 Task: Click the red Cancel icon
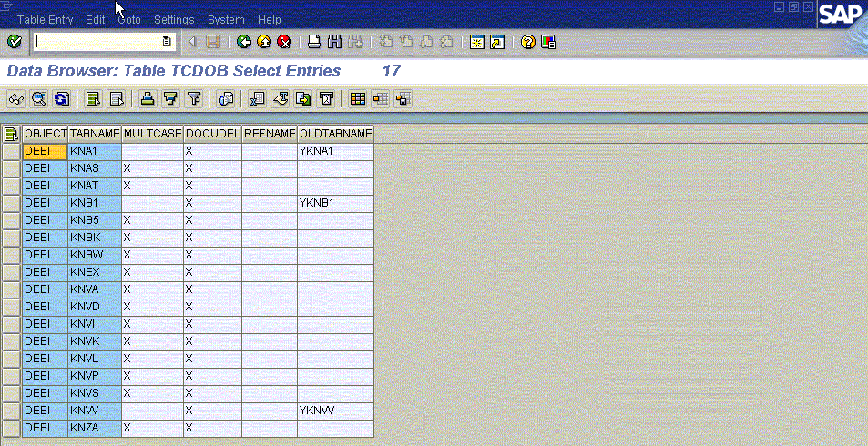click(284, 42)
